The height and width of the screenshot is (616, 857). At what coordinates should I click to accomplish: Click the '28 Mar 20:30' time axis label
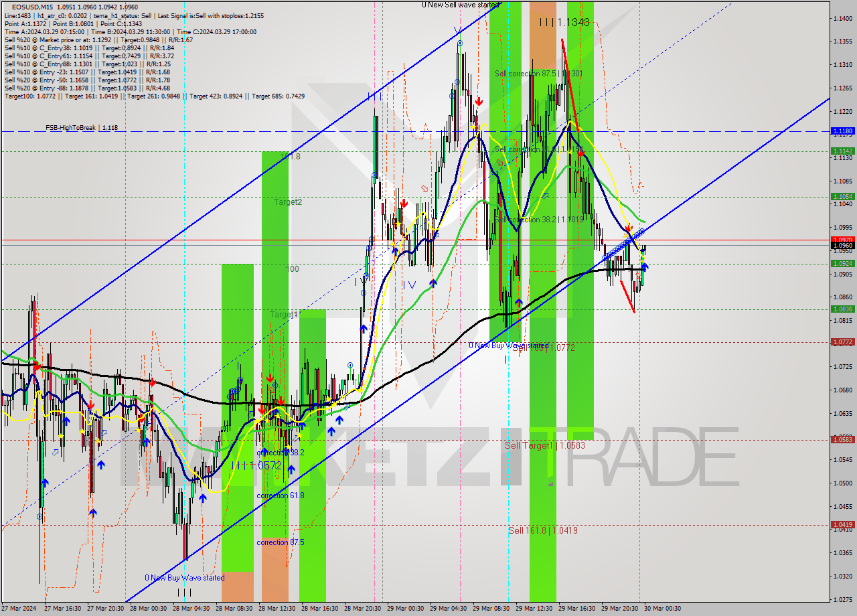pos(362,609)
